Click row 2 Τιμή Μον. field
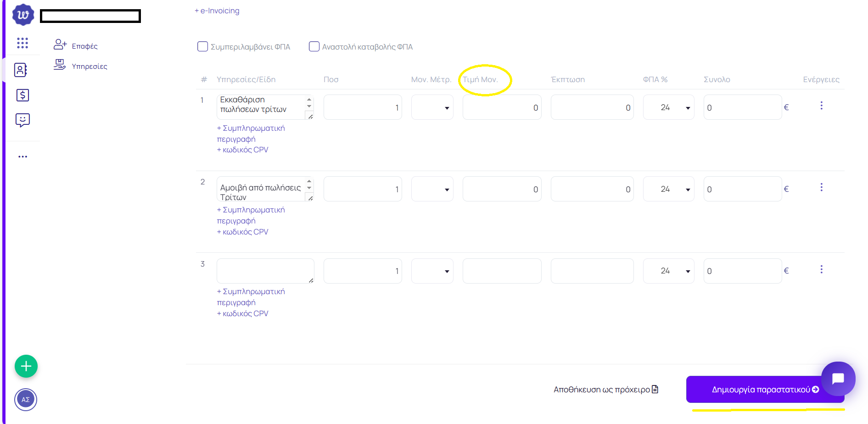 click(x=502, y=189)
